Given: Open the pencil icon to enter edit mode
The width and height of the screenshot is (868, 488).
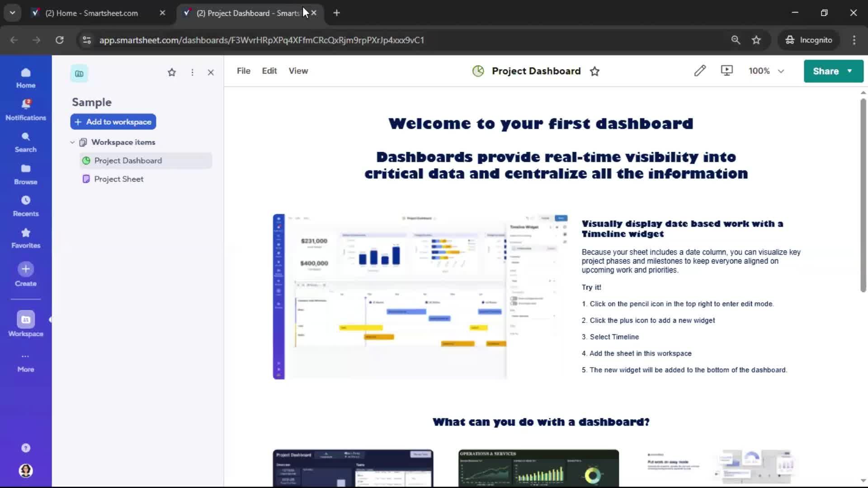Looking at the screenshot, I should coord(700,70).
